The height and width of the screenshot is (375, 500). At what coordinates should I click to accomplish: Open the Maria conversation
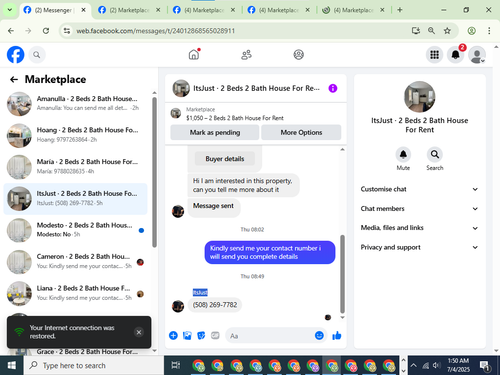75,167
